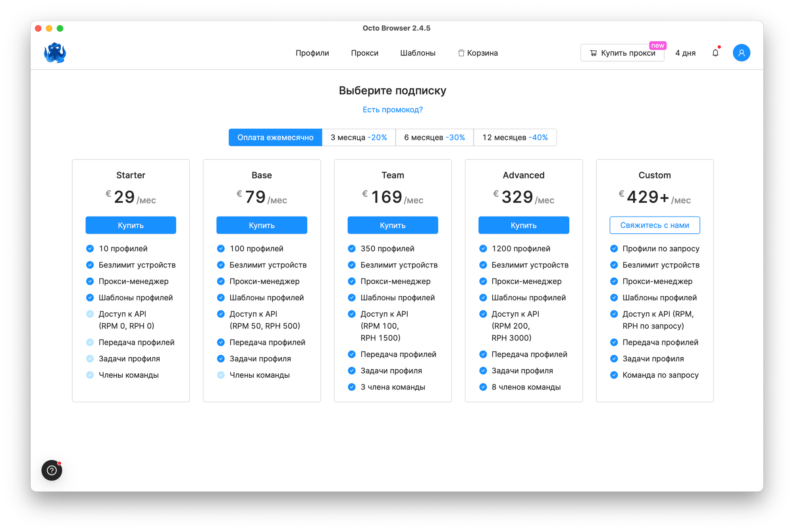Go to the Прокси tab
The height and width of the screenshot is (532, 794).
[364, 53]
